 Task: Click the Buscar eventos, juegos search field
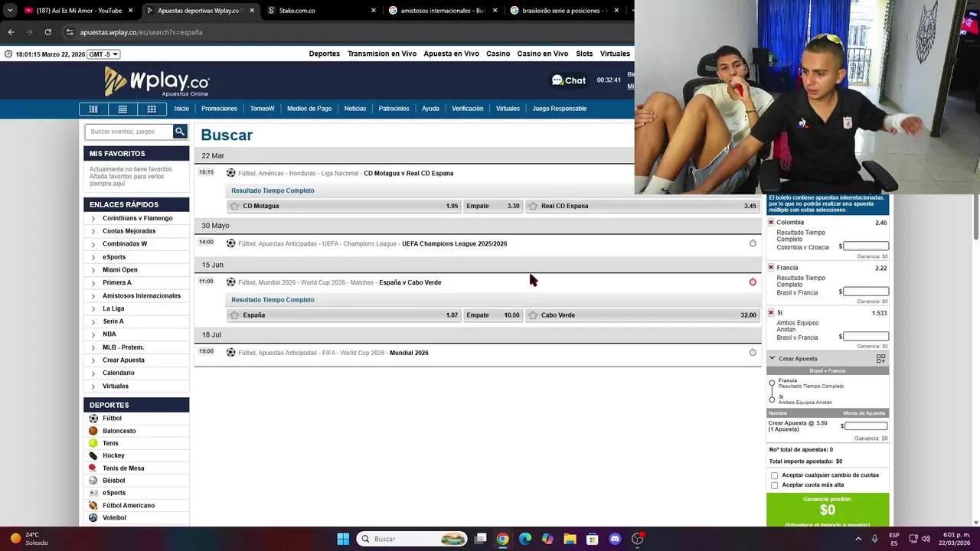pos(129,132)
